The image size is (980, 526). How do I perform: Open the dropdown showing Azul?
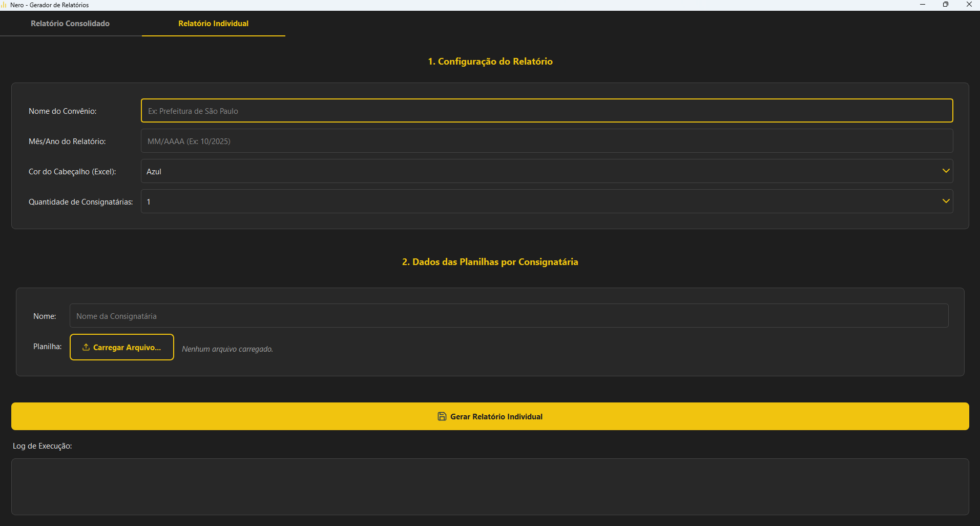pos(546,171)
